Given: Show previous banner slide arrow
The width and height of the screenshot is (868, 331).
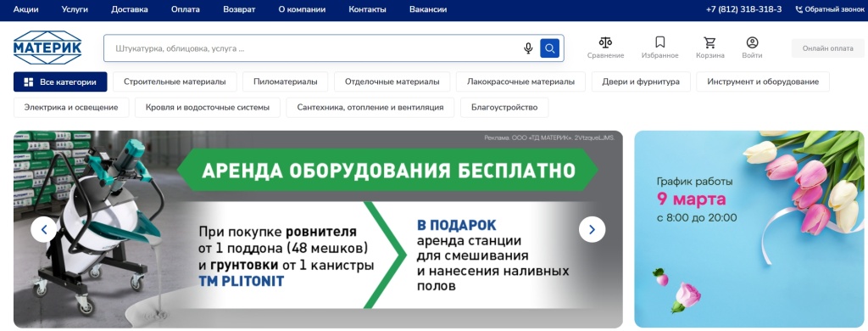Looking at the screenshot, I should coord(44,229).
